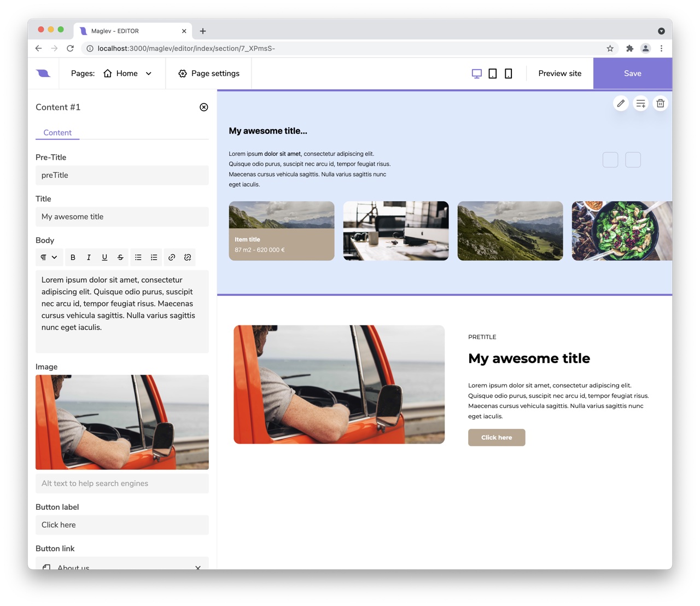Click the orange van image in preview
Viewport: 700px width, 606px height.
click(339, 384)
